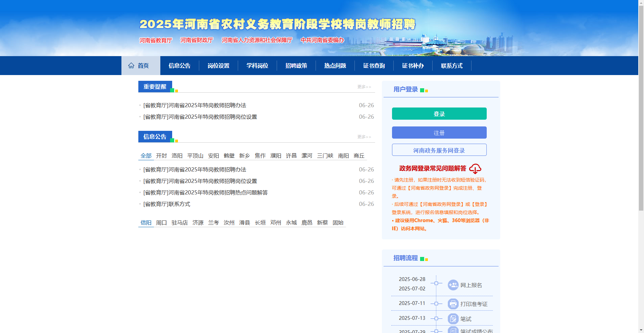
Task: Click the home icon beside 首页
Action: point(131,66)
